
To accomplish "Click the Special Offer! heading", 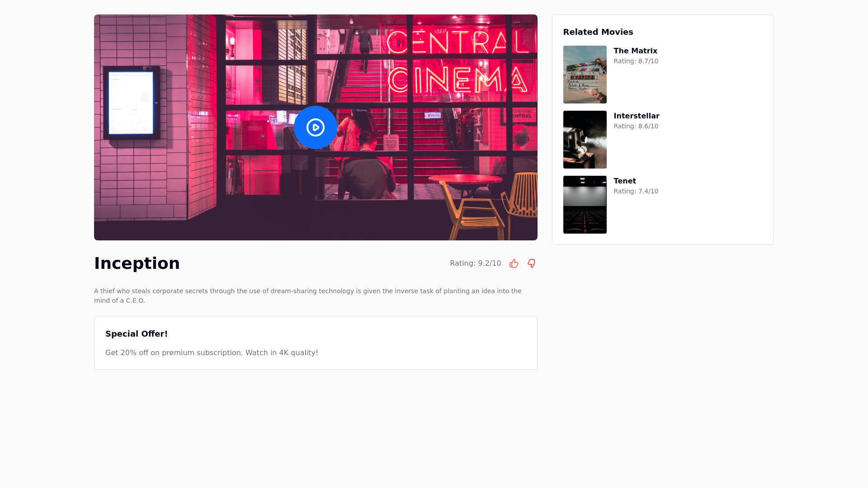I will (x=137, y=334).
